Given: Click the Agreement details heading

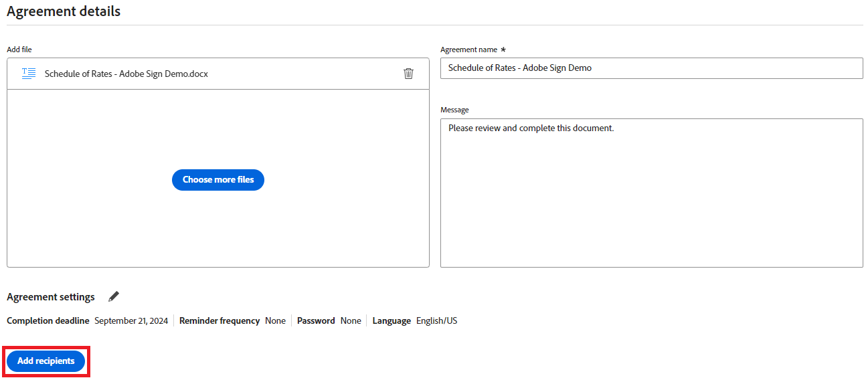Looking at the screenshot, I should [x=64, y=11].
